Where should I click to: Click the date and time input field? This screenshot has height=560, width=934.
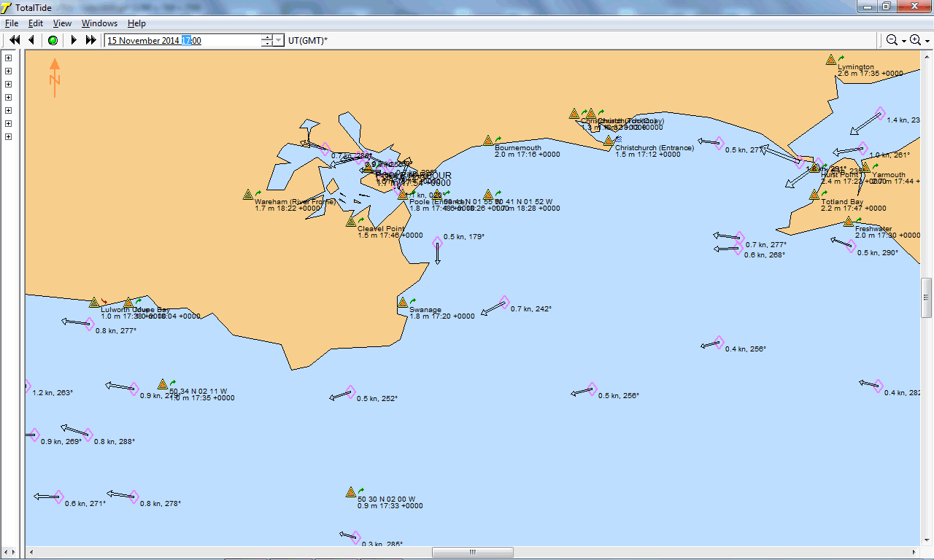[182, 41]
